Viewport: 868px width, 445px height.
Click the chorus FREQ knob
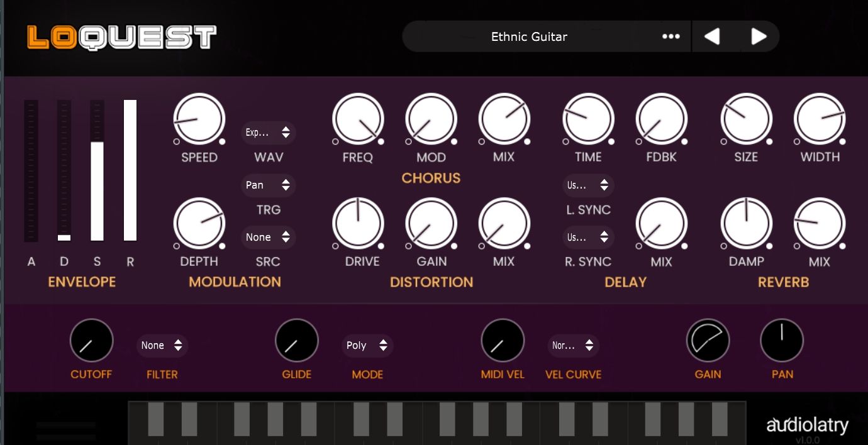(x=358, y=119)
